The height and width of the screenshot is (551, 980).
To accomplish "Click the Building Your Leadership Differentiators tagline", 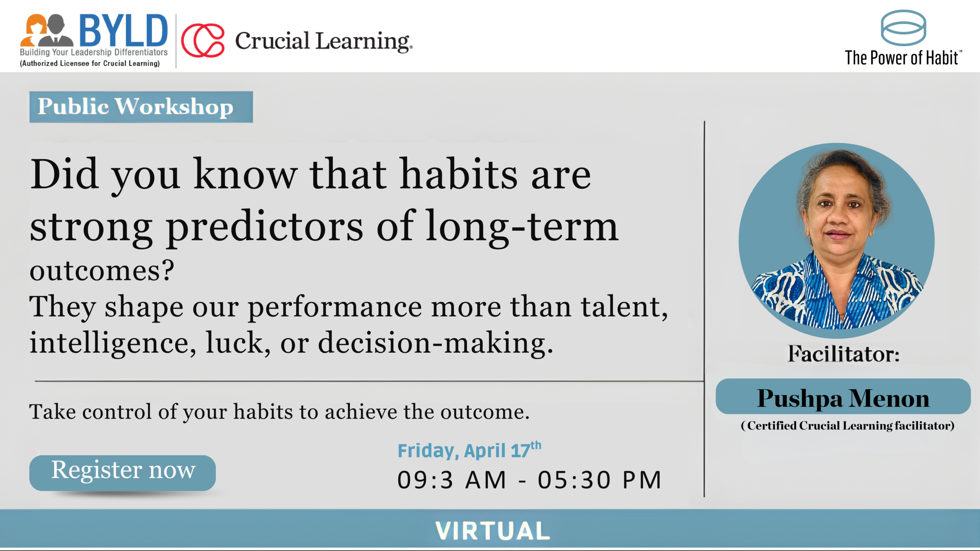I will [94, 52].
